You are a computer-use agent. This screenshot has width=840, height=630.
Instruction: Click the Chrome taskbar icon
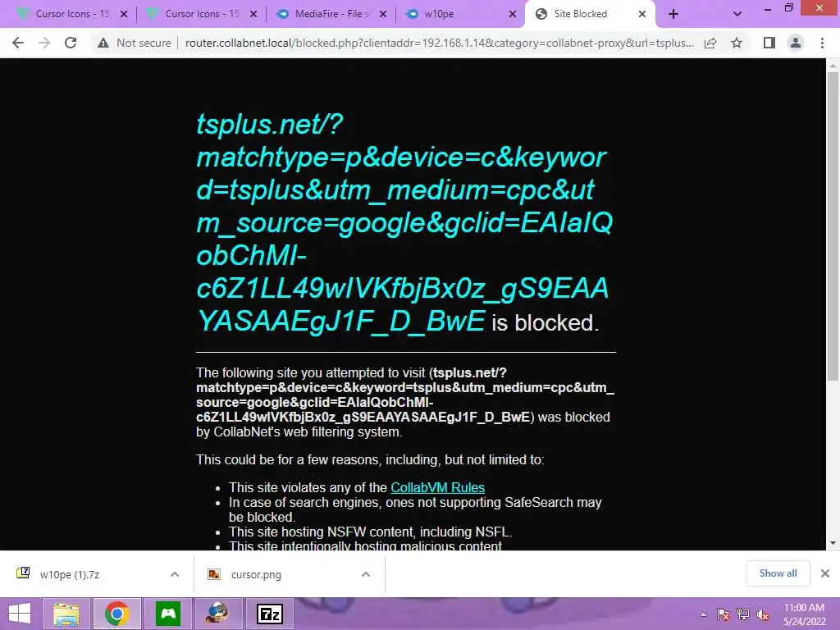tap(116, 614)
